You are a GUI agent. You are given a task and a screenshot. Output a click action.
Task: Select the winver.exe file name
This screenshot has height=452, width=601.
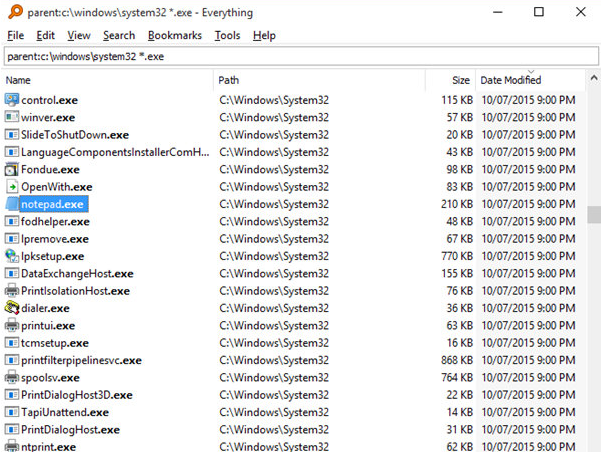point(48,117)
